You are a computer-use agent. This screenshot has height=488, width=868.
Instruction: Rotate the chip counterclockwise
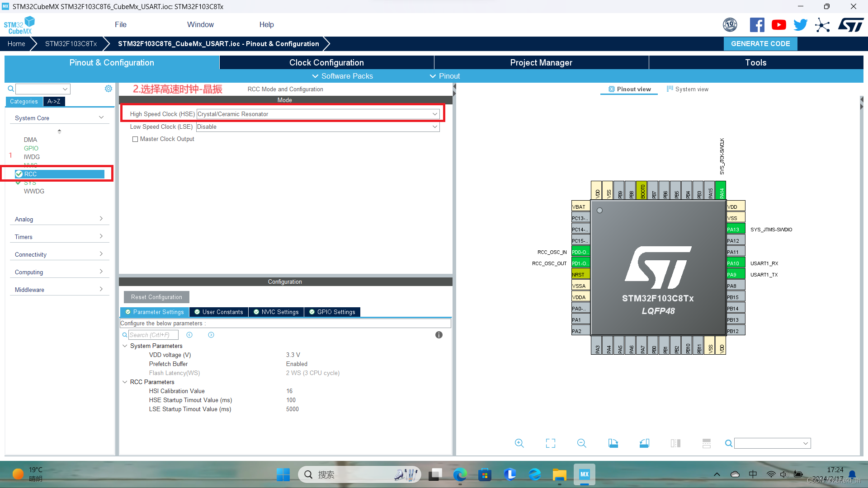[644, 443]
